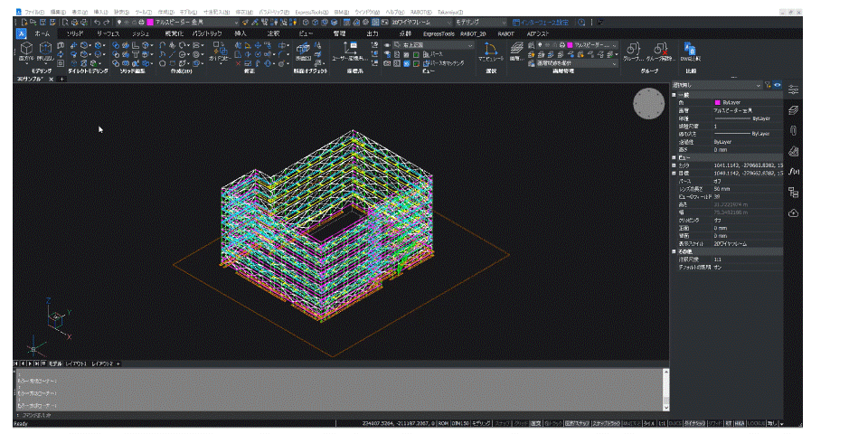Click the Group (グループ) icon
Screen dimensions: 868x434
(633, 50)
